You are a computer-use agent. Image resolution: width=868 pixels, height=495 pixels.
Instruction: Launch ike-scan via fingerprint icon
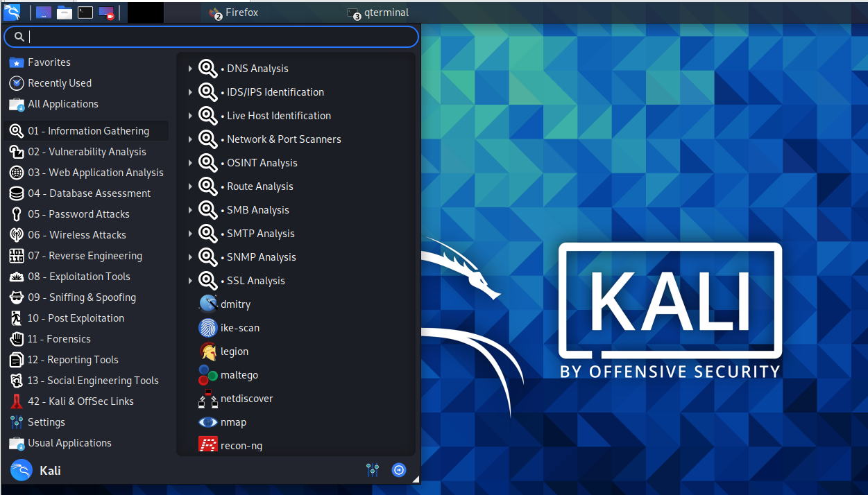208,327
